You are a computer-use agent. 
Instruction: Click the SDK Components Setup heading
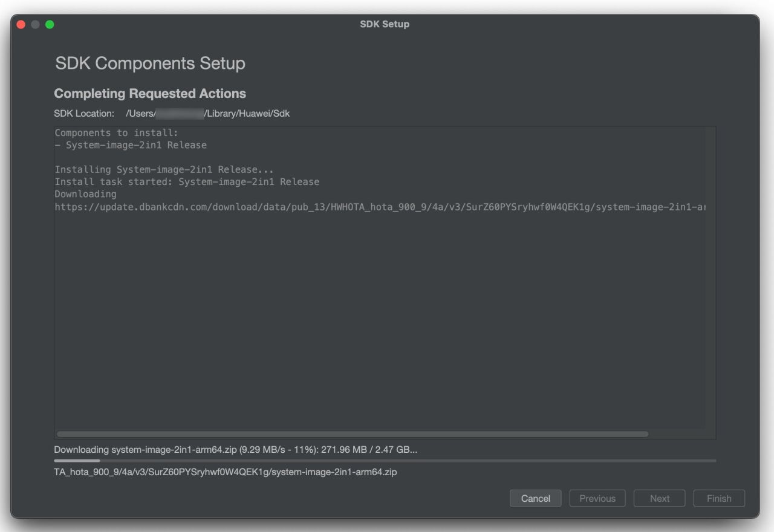coord(150,63)
